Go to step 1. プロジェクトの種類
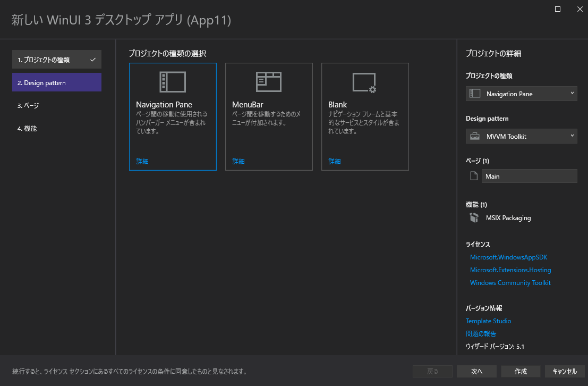588x386 pixels. pyautogui.click(x=57, y=60)
